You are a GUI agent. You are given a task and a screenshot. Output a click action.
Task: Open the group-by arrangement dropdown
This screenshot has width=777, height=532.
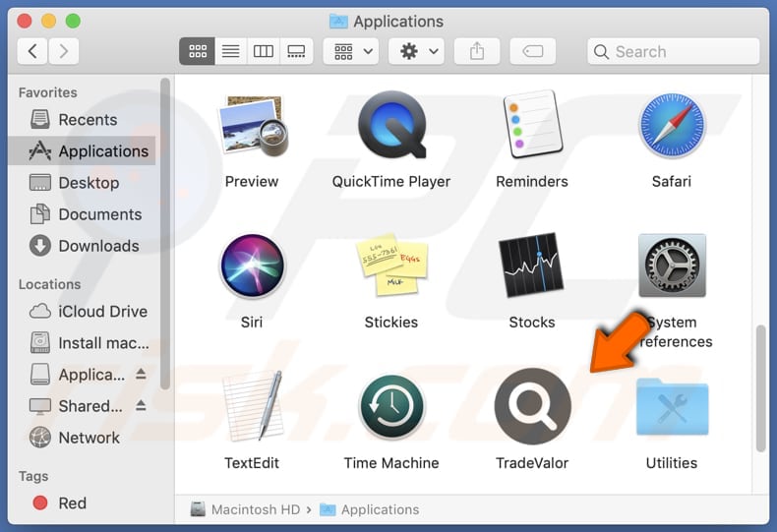pyautogui.click(x=351, y=51)
